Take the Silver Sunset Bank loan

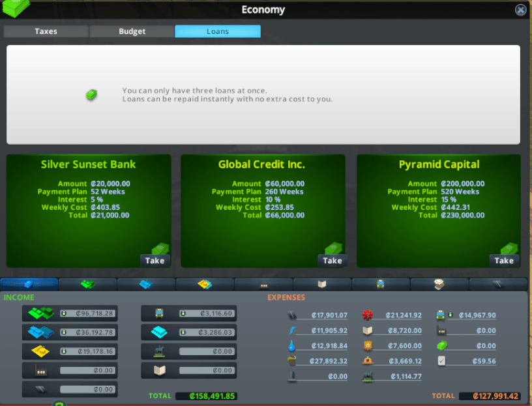[x=155, y=261]
